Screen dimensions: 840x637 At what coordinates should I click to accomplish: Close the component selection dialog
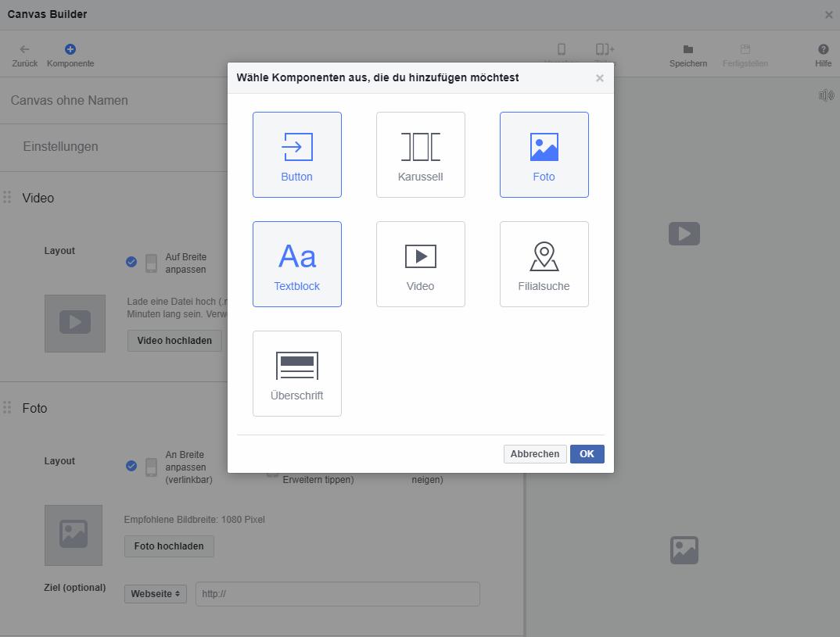[600, 78]
